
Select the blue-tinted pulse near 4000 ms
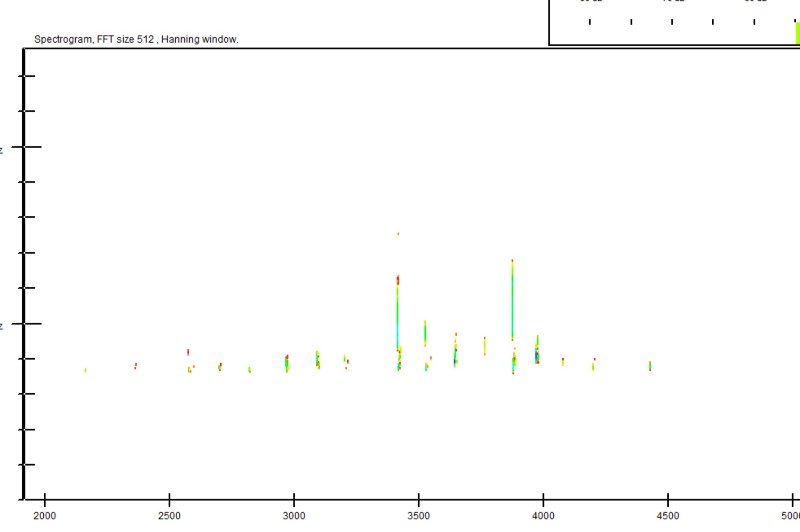tap(537, 353)
